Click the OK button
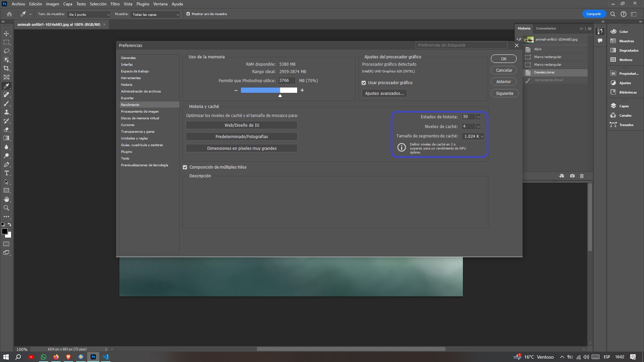 coord(504,59)
